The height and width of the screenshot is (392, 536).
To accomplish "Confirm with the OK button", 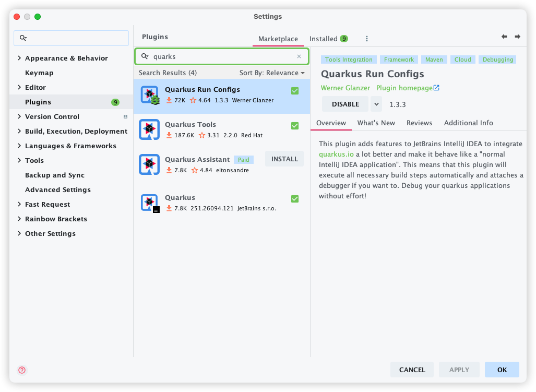I will click(502, 370).
